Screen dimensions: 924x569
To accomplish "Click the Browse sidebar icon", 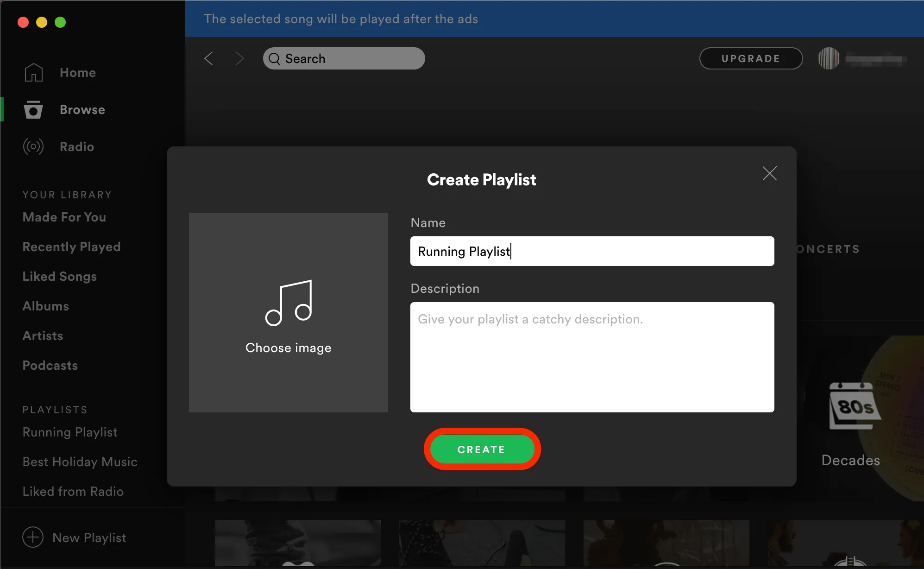I will point(33,110).
